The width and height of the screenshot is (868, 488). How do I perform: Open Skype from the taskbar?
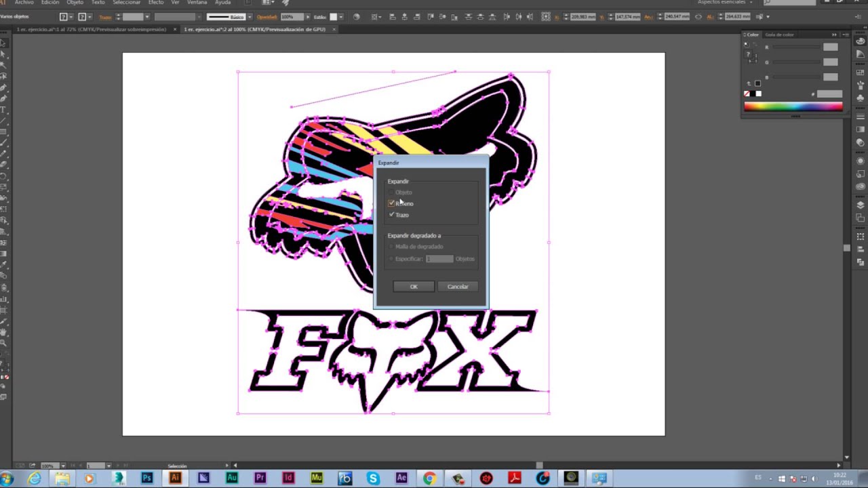373,479
